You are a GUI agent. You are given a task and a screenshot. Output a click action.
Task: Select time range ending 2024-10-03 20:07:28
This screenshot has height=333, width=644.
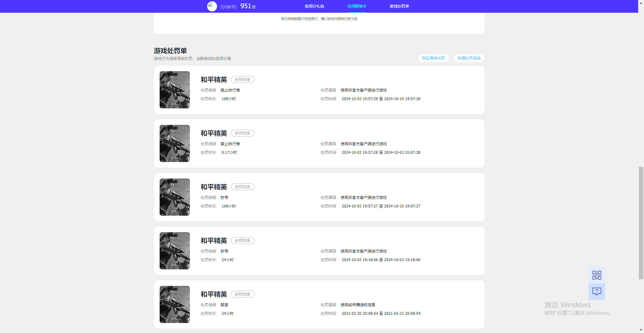point(381,152)
